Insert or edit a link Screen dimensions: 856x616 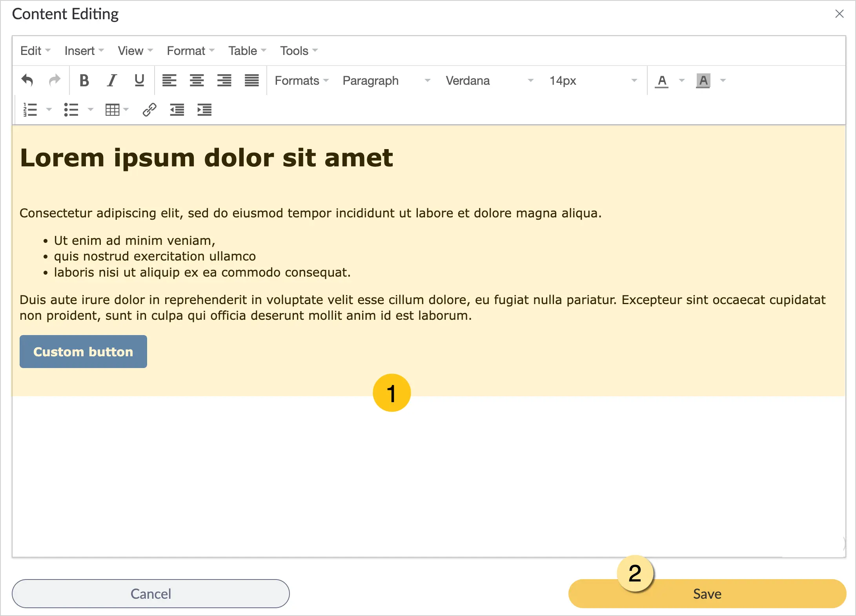[x=149, y=110]
